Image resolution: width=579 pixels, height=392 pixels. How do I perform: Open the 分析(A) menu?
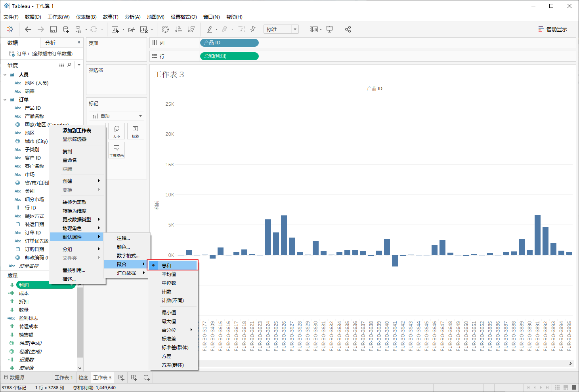[x=133, y=17]
